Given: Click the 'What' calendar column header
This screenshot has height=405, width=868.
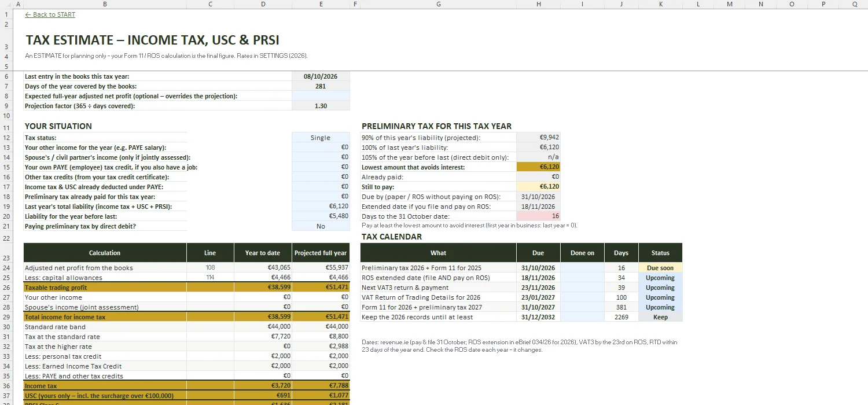Looking at the screenshot, I should 438,253.
